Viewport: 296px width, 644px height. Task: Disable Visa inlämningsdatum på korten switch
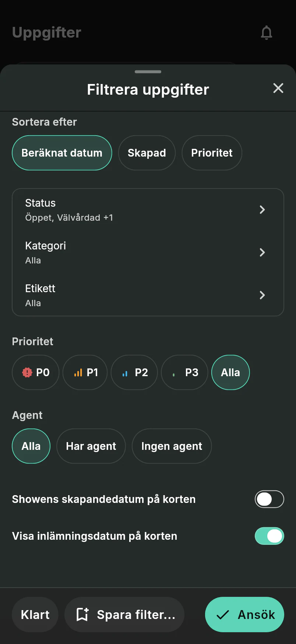coord(269,536)
